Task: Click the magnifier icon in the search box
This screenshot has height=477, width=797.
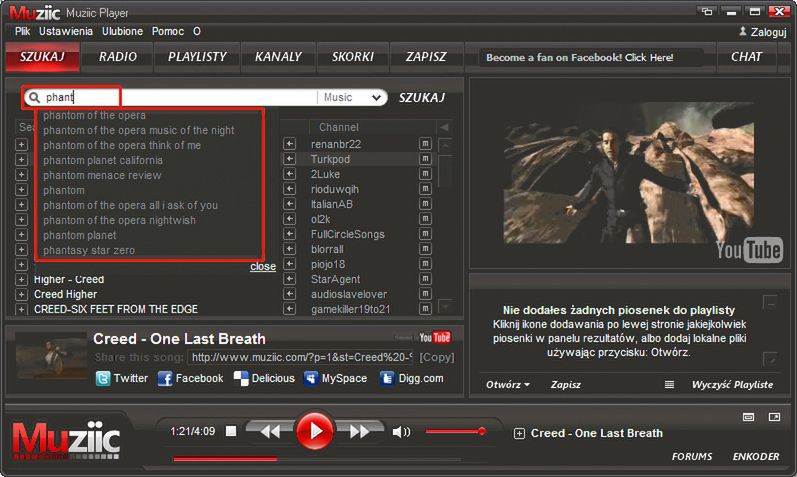Action: pos(34,97)
